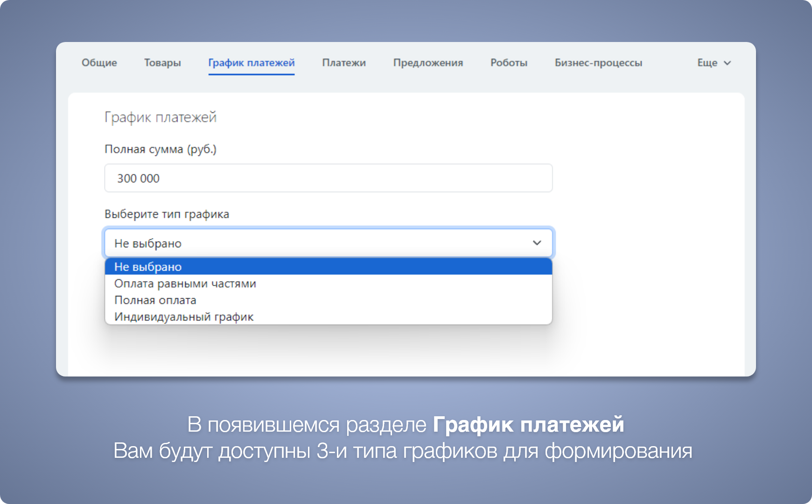Click the bold График платежей caption text
Screen dimensions: 812x504
(x=528, y=425)
